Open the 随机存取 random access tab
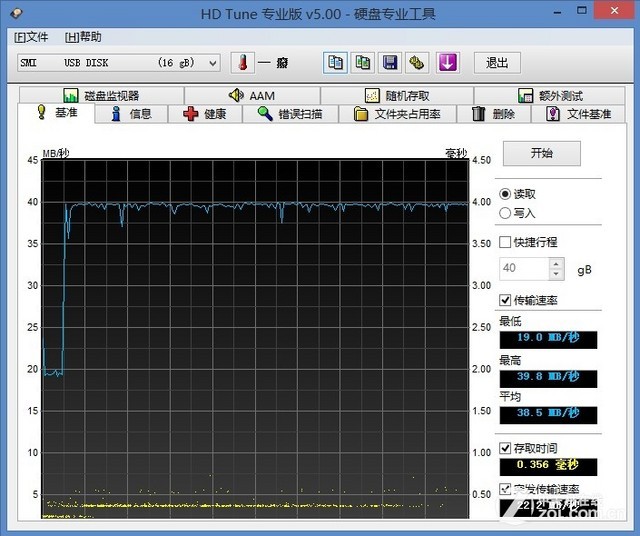This screenshot has height=536, width=640. (397, 96)
